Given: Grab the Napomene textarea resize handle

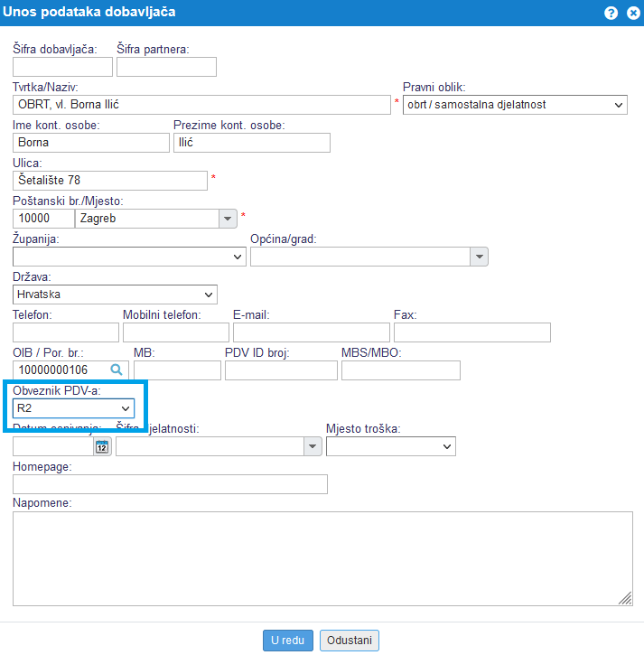Looking at the screenshot, I should click(627, 599).
